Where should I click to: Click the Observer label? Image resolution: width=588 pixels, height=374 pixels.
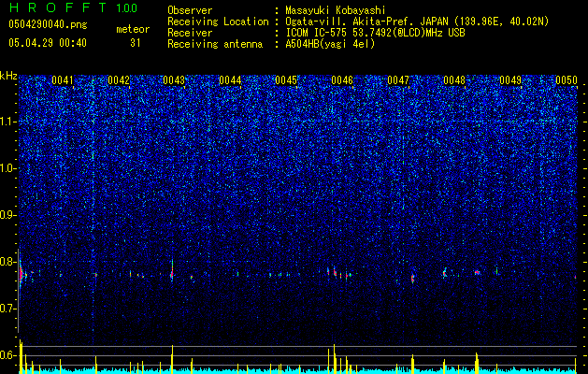coord(190,10)
